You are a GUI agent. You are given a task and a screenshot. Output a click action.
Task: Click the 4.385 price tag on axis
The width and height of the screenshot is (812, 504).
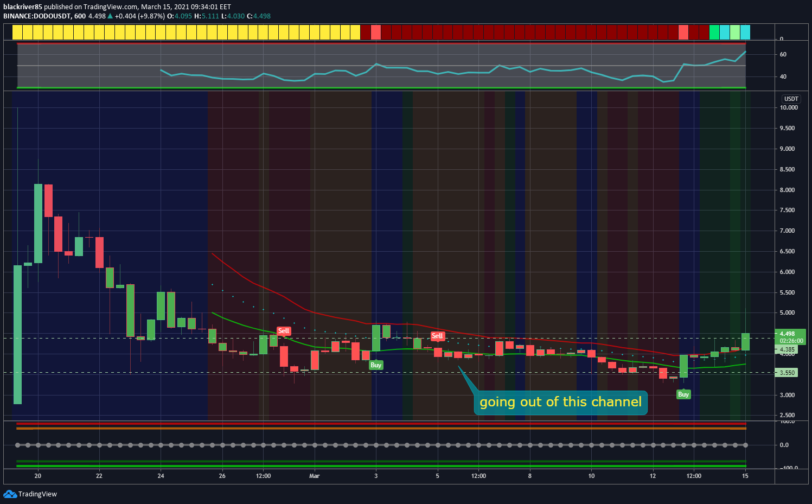click(787, 350)
